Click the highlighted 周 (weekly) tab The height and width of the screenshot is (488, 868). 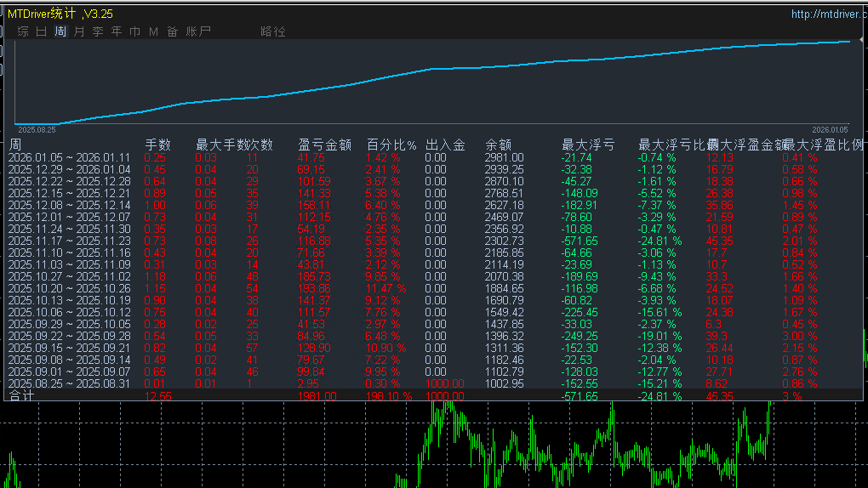point(60,31)
